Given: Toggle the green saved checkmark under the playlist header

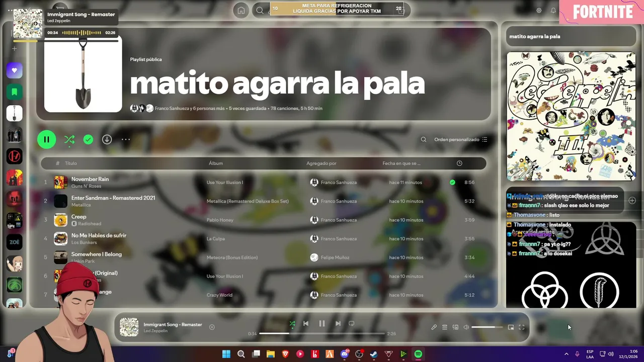Looking at the screenshot, I should point(88,139).
